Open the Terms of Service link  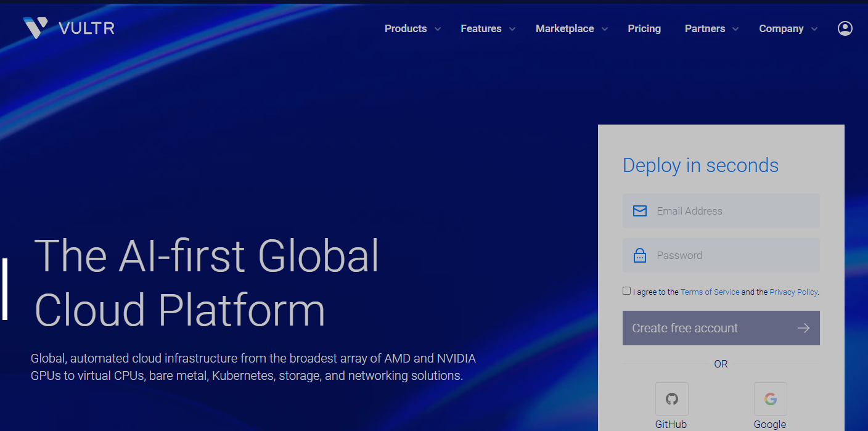pos(710,292)
